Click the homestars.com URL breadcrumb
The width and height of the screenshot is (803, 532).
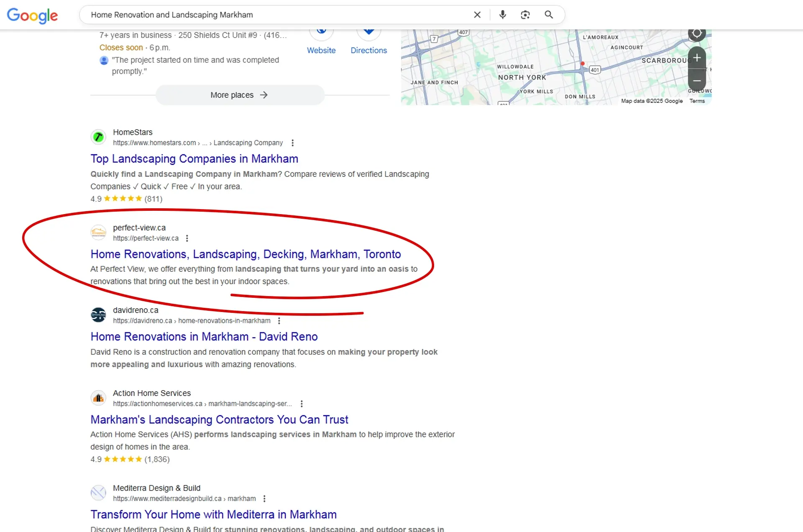[198, 143]
